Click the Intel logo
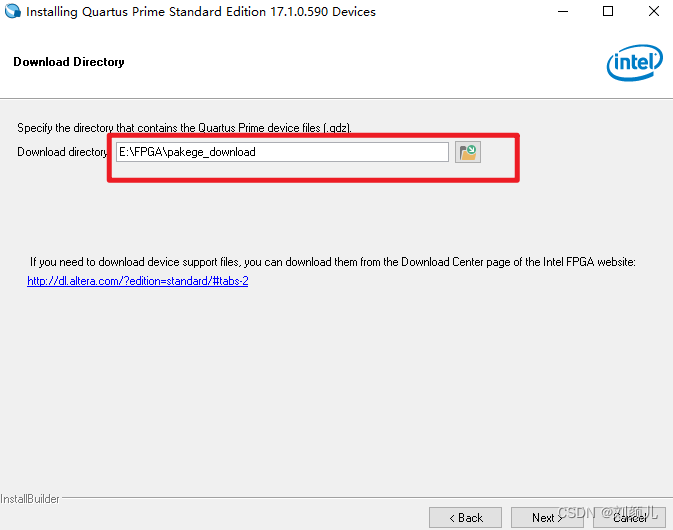The height and width of the screenshot is (530, 673). (x=635, y=63)
